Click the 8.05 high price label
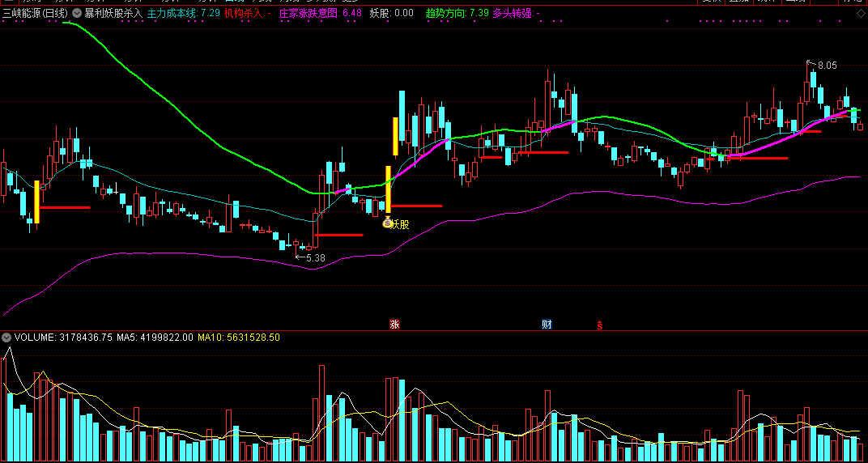The width and height of the screenshot is (868, 463). click(827, 66)
